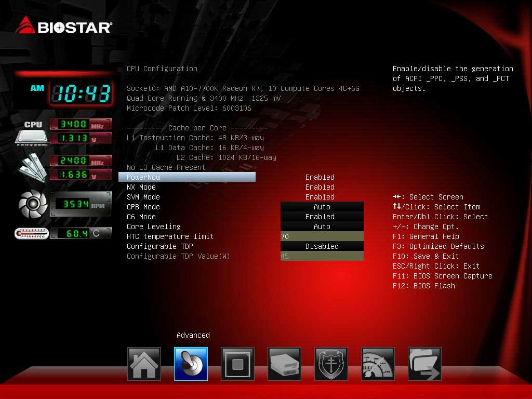
Task: Open the Security shield icon
Action: [331, 364]
